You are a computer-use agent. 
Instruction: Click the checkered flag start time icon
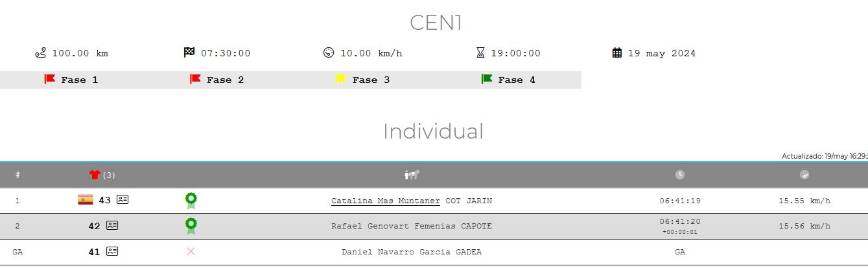coord(189,52)
